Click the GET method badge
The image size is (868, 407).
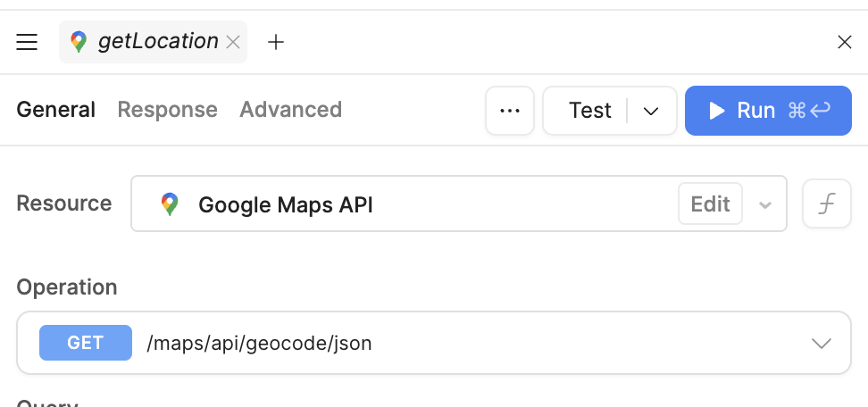point(86,343)
